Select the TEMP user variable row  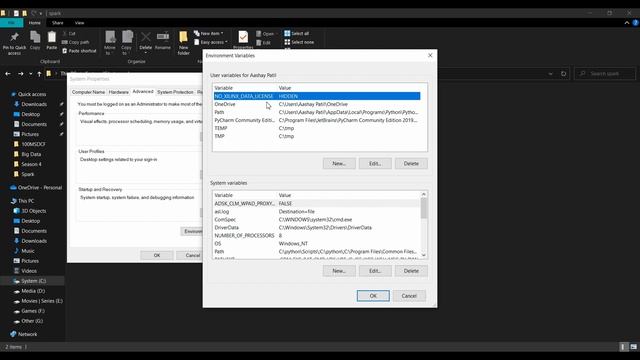(317, 128)
